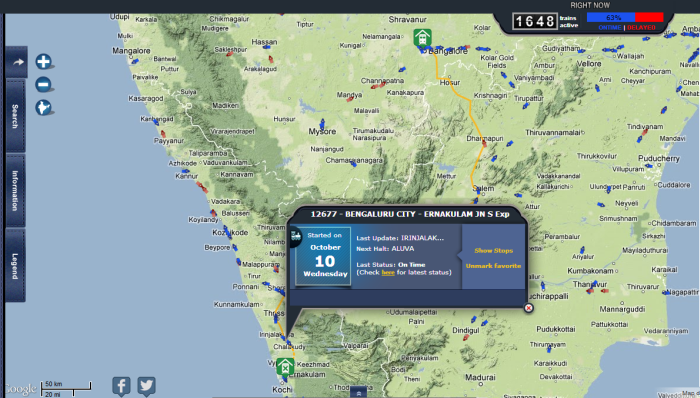Viewport: 700px width, 398px height.
Task: Open the Search side tab
Action: 15,116
